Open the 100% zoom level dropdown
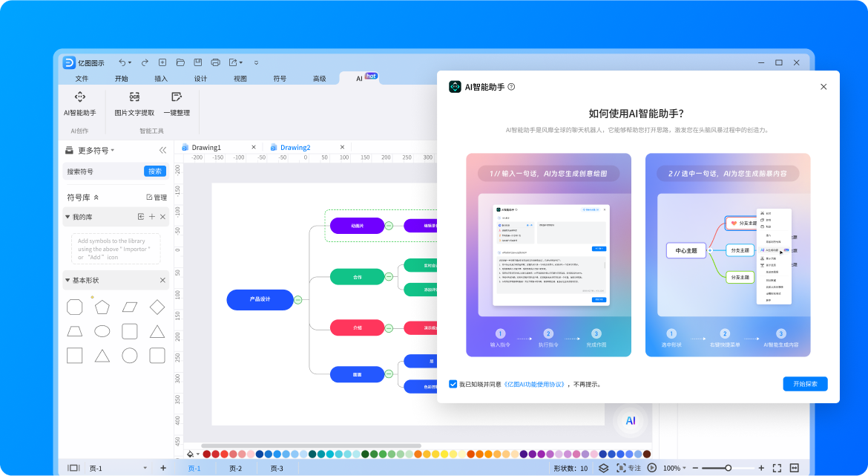Screen dimensions: 868x476 coord(672,469)
